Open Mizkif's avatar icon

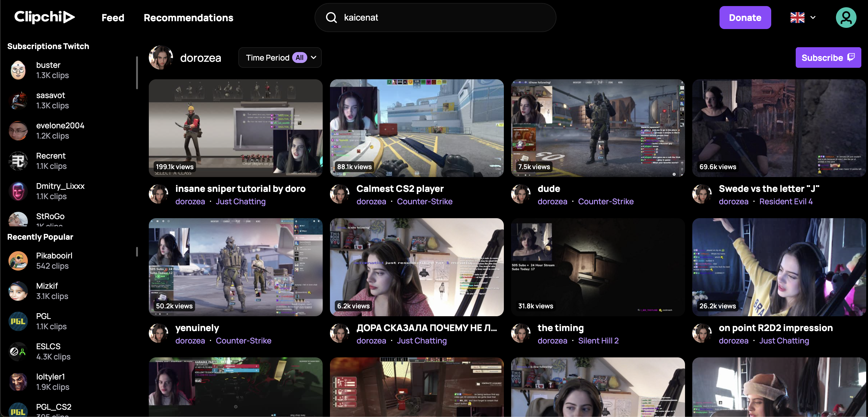18,291
